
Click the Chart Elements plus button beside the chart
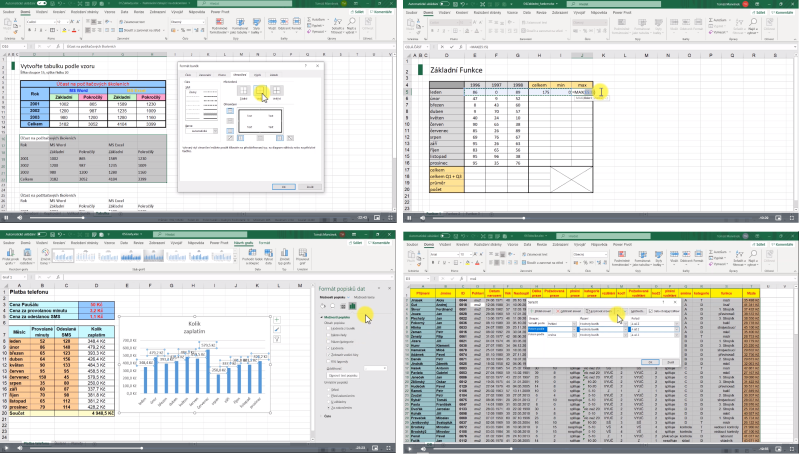[277, 320]
